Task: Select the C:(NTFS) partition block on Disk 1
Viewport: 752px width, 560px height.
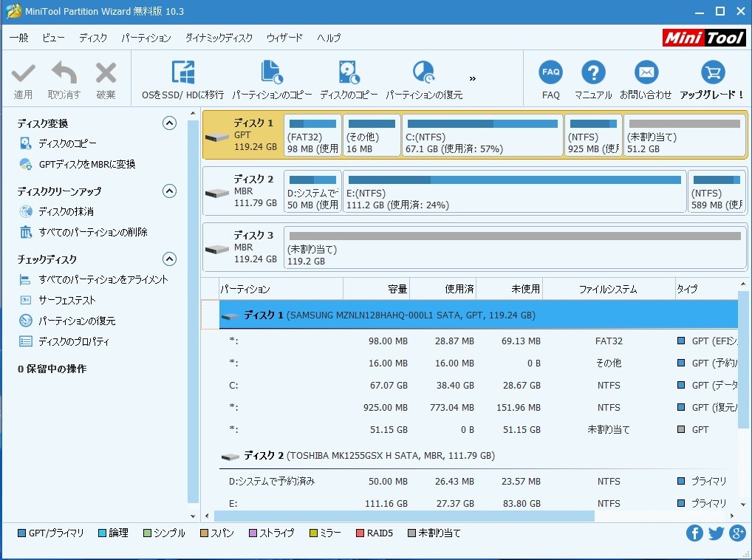Action: (x=482, y=136)
